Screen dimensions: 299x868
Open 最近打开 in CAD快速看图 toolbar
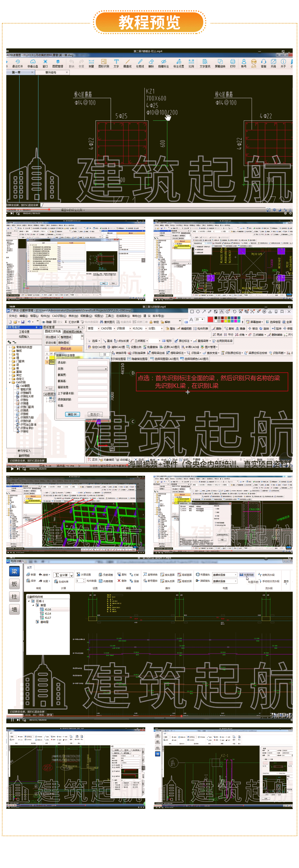pos(18,64)
